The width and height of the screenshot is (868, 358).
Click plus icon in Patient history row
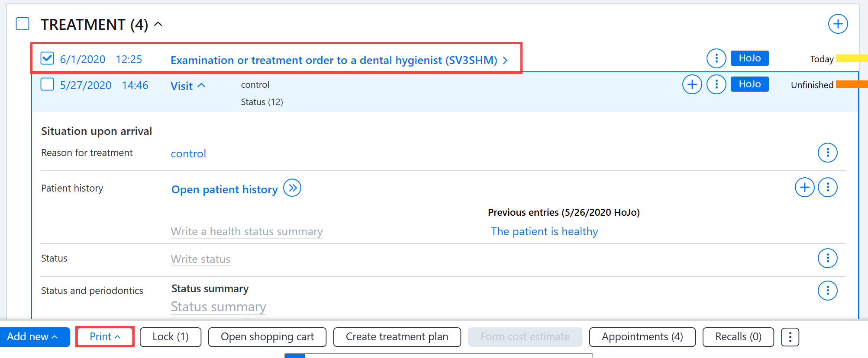tap(804, 187)
